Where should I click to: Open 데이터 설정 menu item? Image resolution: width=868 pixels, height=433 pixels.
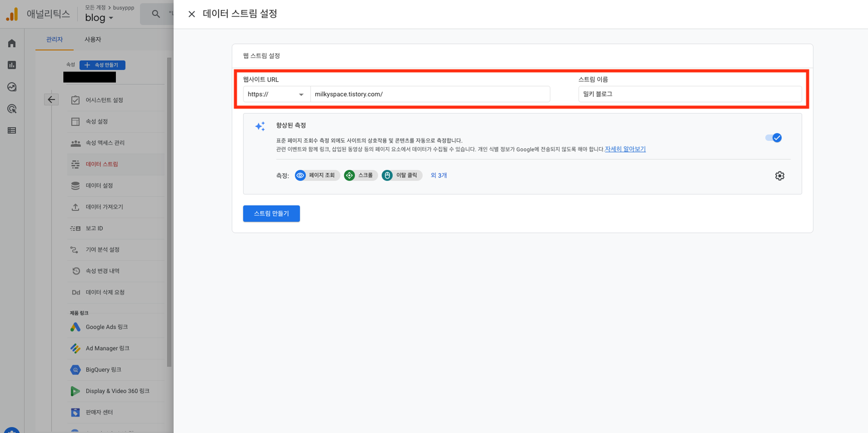[116, 185]
